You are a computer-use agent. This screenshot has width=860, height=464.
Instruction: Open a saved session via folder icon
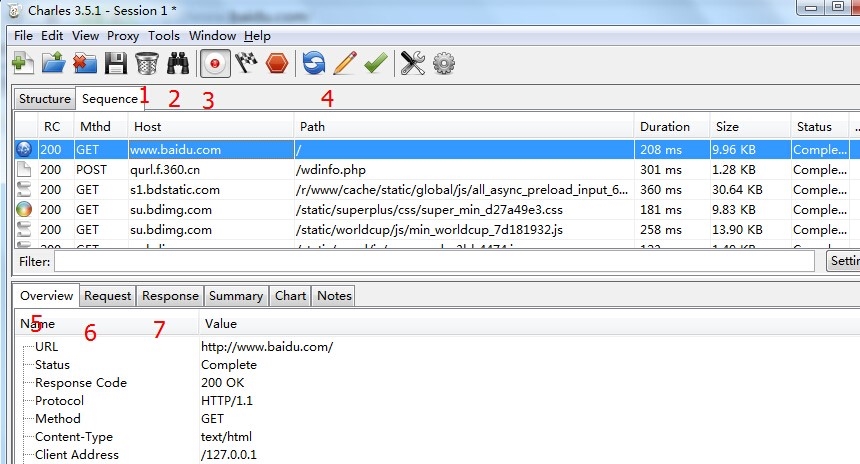point(53,63)
